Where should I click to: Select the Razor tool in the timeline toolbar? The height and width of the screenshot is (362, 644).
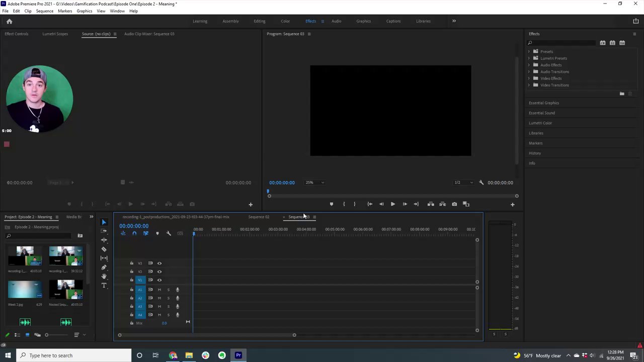pos(104,249)
